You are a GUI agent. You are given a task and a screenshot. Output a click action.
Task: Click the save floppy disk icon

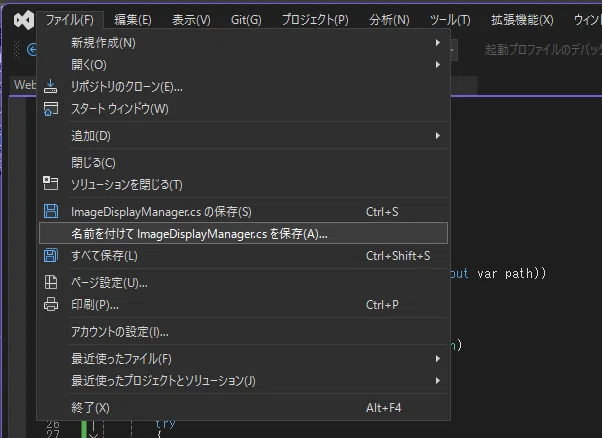pyautogui.click(x=51, y=212)
